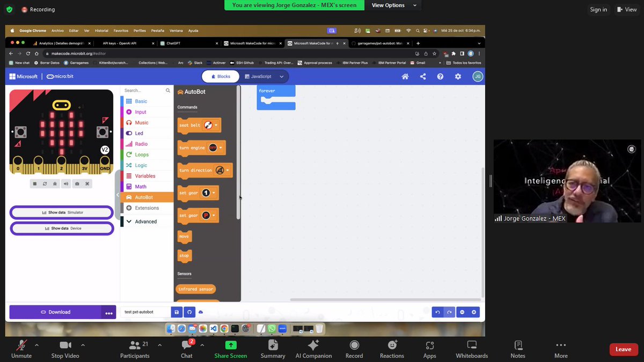The image size is (644, 362).
Task: Select the infrared sensor block
Action: [195, 289]
